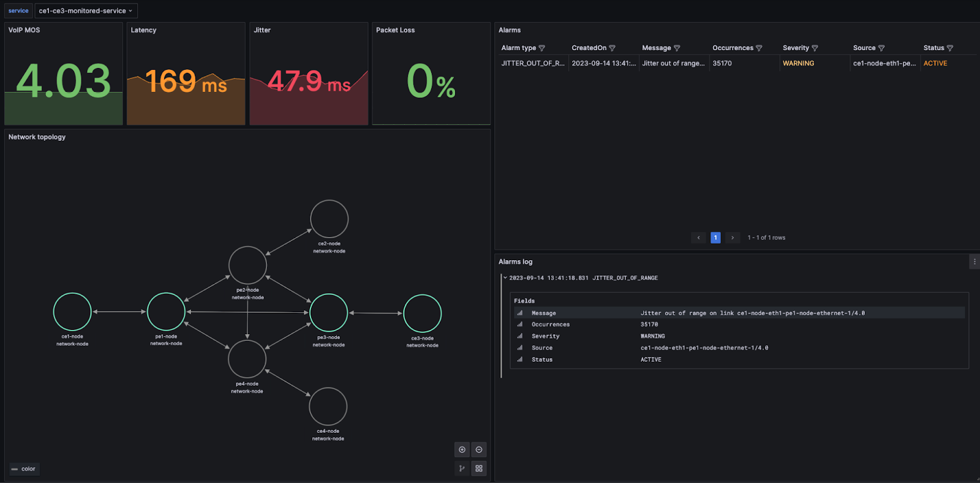Open the Latency panel title
Viewport: 980px width, 483px height.
[143, 30]
